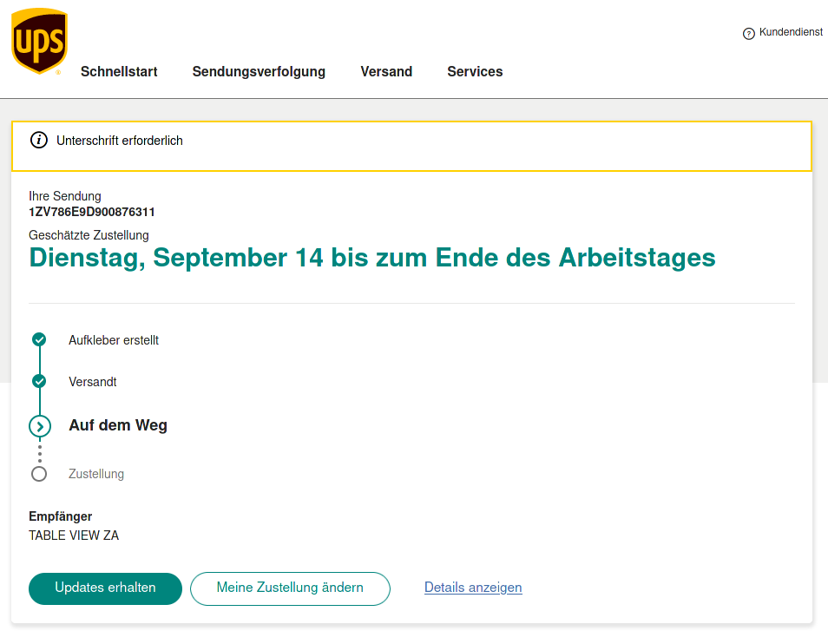This screenshot has height=644, width=828.
Task: Click the checkmark icon for Versandt
Action: coord(39,381)
